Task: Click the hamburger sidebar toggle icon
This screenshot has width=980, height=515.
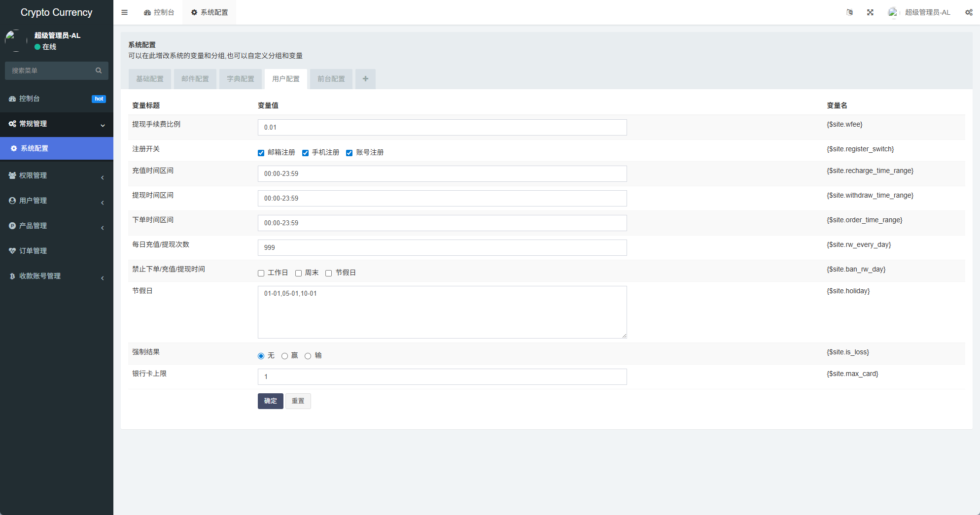Action: (124, 12)
